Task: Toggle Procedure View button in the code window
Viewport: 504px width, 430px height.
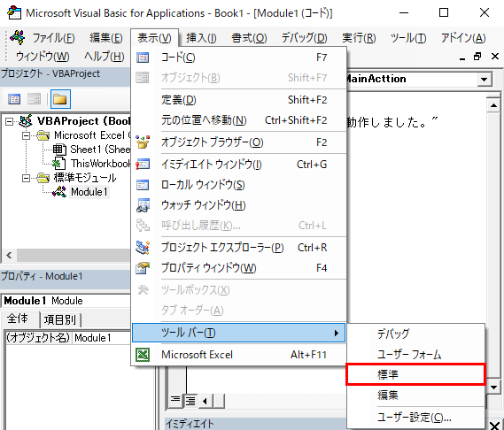Action: click(x=175, y=400)
